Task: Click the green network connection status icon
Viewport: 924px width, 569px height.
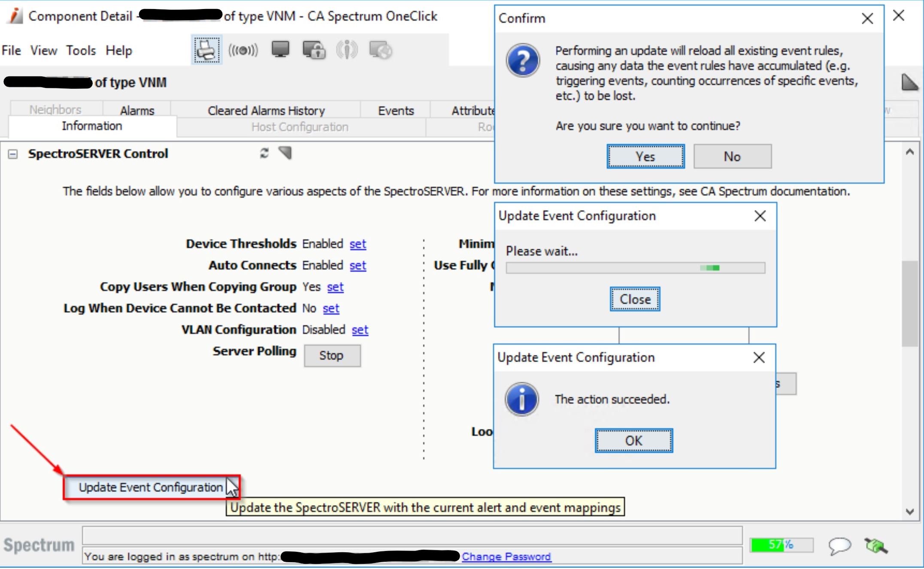Action: click(x=876, y=546)
